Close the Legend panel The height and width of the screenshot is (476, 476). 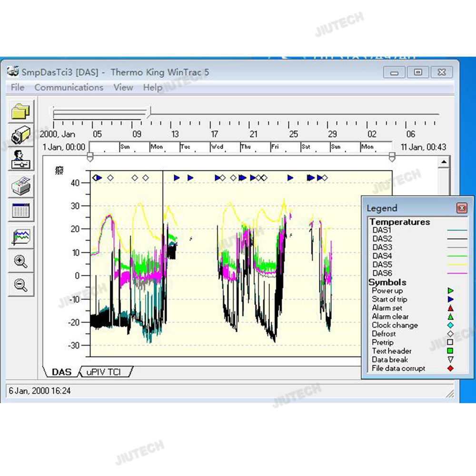462,208
